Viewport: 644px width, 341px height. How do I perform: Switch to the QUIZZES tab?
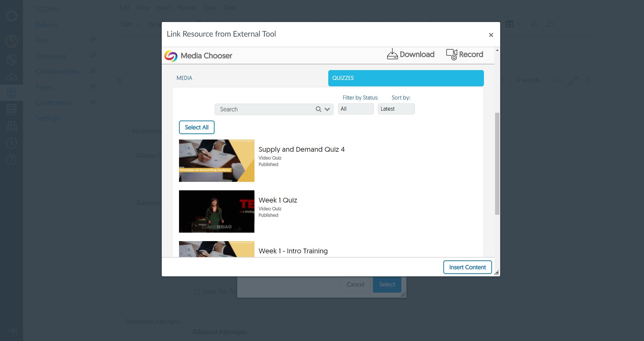406,78
